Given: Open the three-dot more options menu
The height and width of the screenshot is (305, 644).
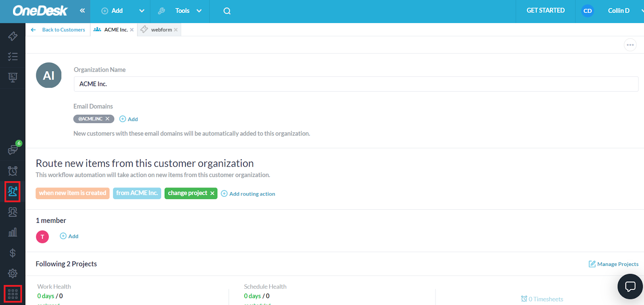Looking at the screenshot, I should coord(630,45).
